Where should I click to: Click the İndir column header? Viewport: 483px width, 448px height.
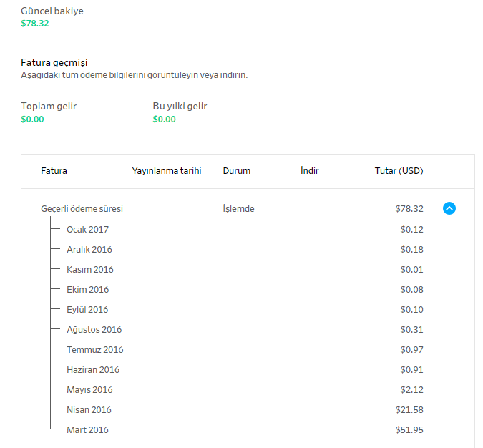pos(310,171)
